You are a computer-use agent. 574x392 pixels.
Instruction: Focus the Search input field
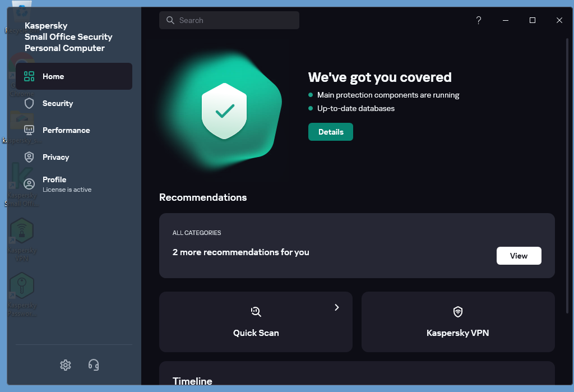point(235,20)
